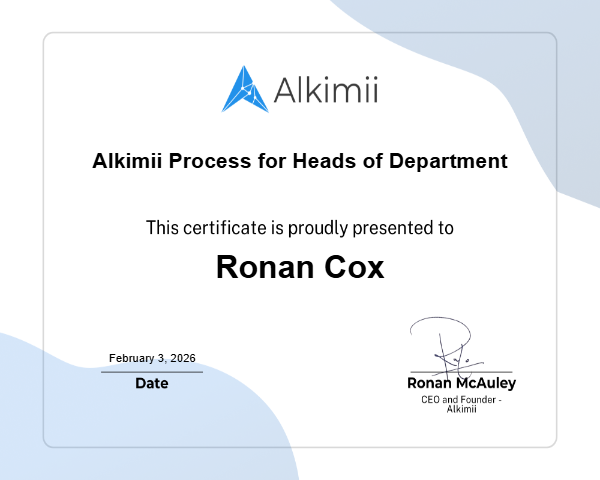Click the date 'February 3, 2026'
600x480 pixels.
coord(152,358)
